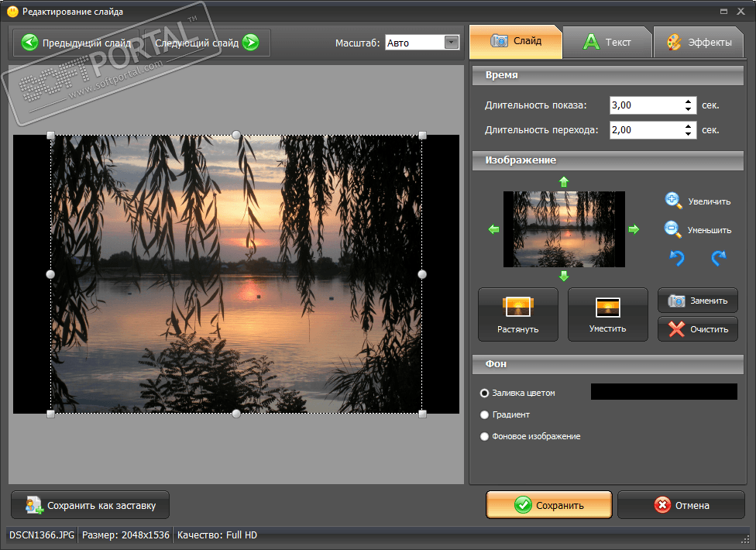Replace the image with Заменить

(x=698, y=301)
